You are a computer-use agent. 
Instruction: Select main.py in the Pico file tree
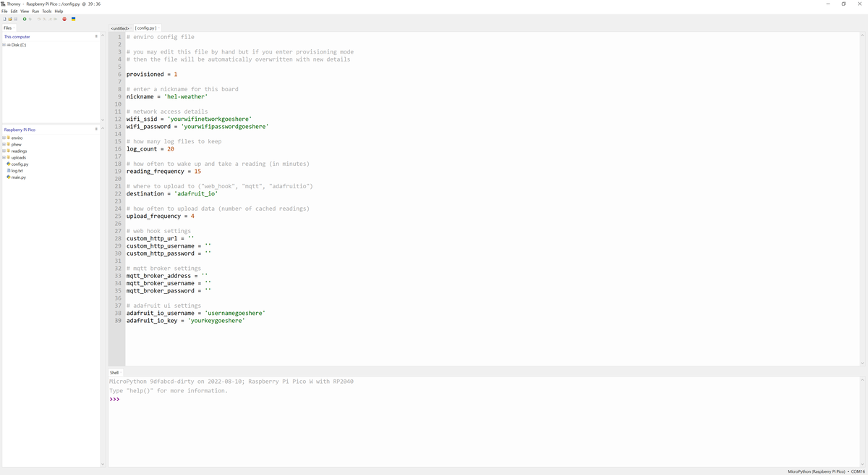[x=17, y=177]
